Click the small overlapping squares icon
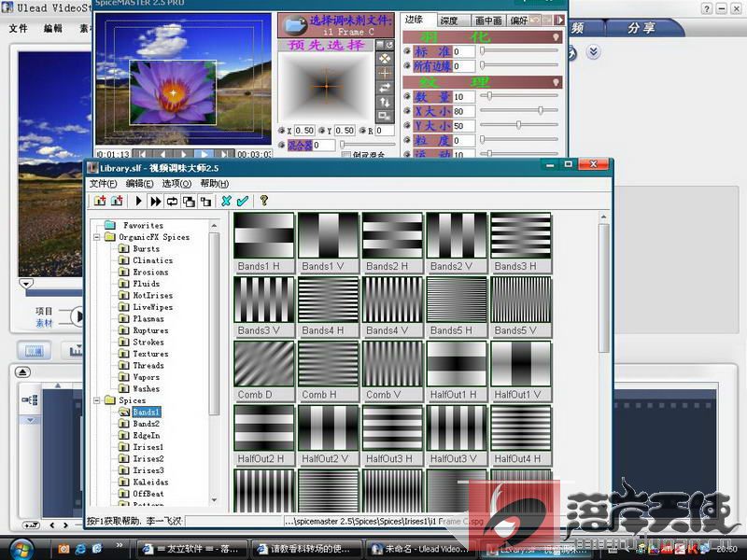The height and width of the screenshot is (560, 747). pyautogui.click(x=205, y=202)
